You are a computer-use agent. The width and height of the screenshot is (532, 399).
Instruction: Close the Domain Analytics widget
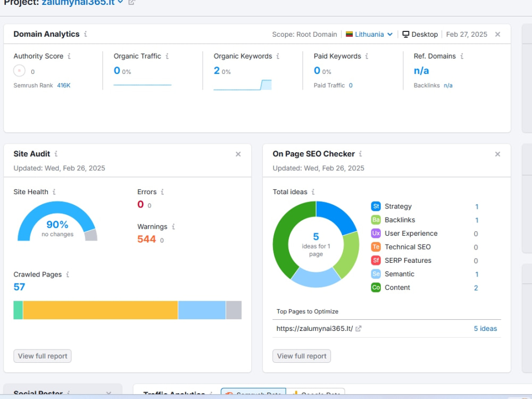click(497, 34)
